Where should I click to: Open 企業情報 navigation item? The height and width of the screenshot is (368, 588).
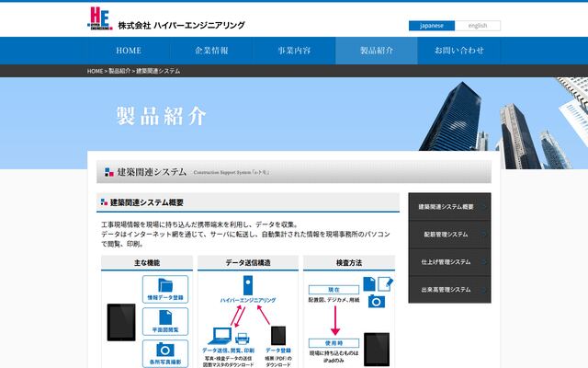pyautogui.click(x=211, y=51)
